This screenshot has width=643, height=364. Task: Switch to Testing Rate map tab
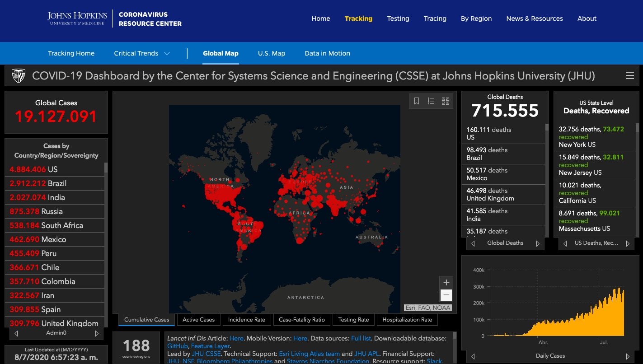pos(353,320)
